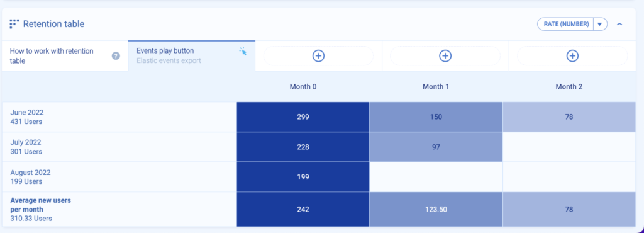Select June 2022 Month 0 cell 299
The height and width of the screenshot is (233, 644).
pos(303,117)
